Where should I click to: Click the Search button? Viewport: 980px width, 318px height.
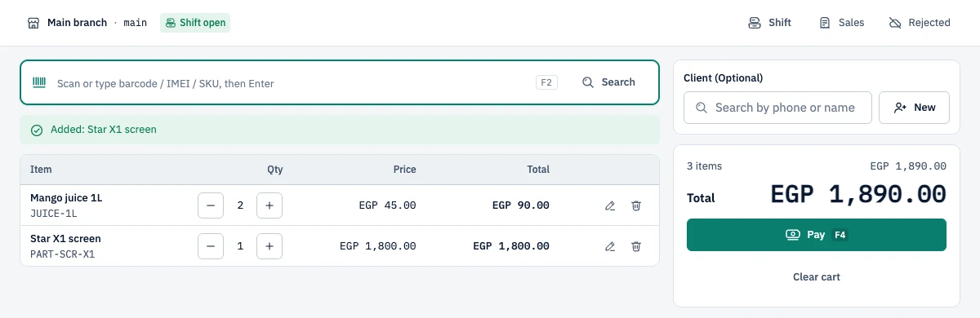pos(608,82)
